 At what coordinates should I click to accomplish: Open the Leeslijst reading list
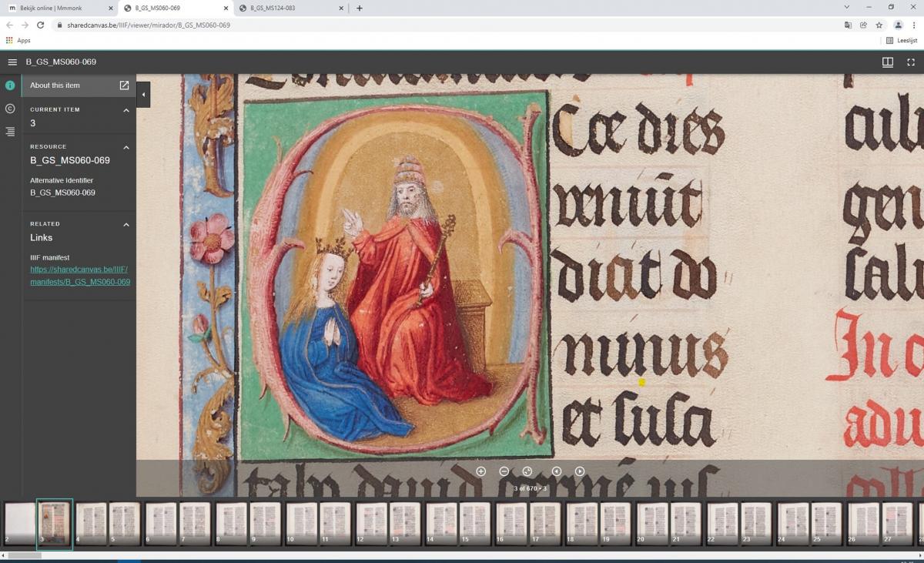point(901,41)
